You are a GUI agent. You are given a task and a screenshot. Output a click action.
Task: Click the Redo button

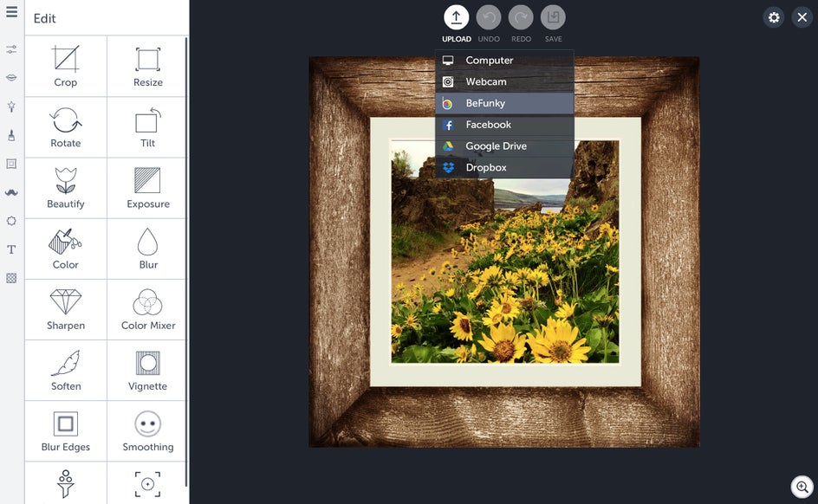click(x=521, y=17)
